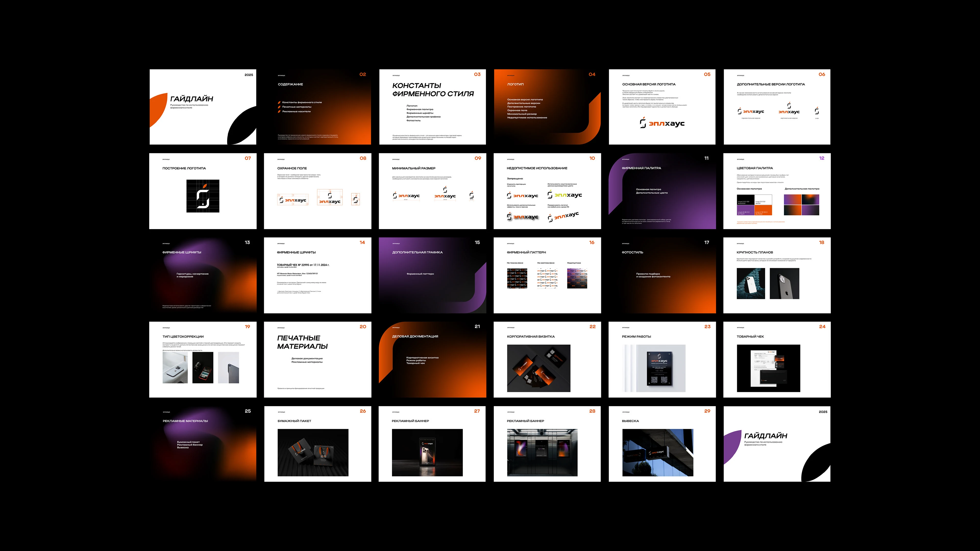The height and width of the screenshot is (551, 980).
Task: Click the Печатные материалы contents item
Action: [297, 107]
